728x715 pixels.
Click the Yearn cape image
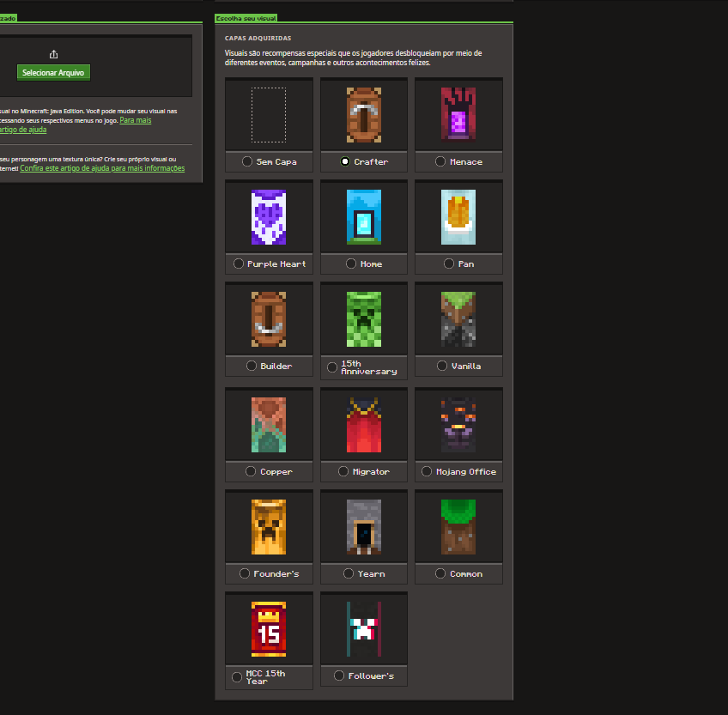(364, 527)
